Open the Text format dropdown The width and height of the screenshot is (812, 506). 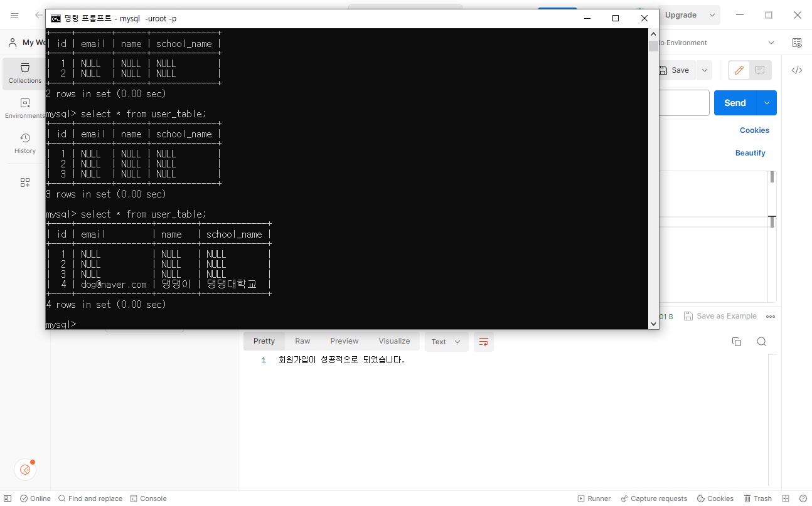tap(446, 342)
